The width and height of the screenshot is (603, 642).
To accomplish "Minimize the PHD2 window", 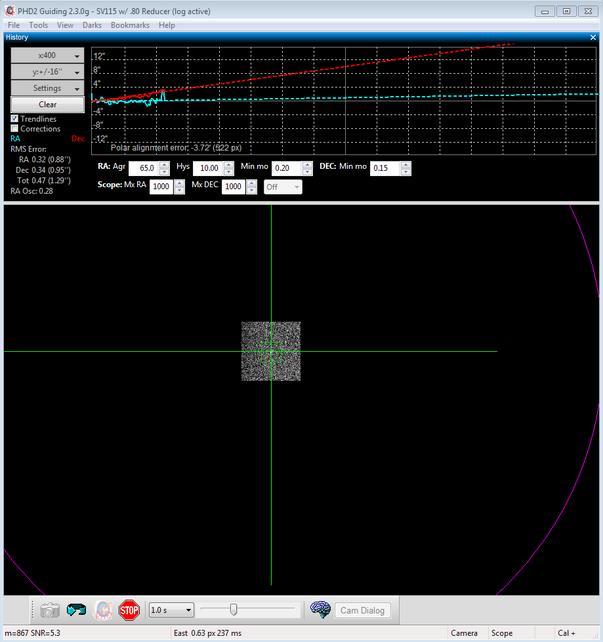I will (x=545, y=11).
